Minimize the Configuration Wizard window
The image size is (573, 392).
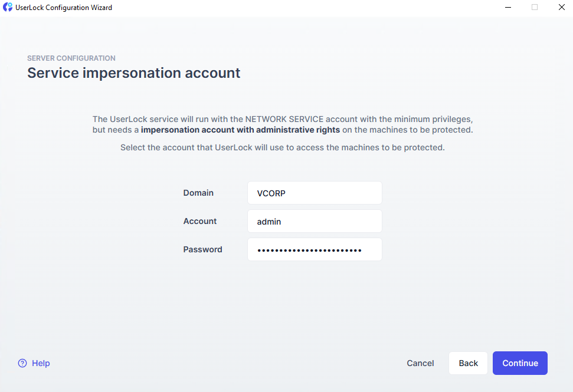click(x=508, y=8)
